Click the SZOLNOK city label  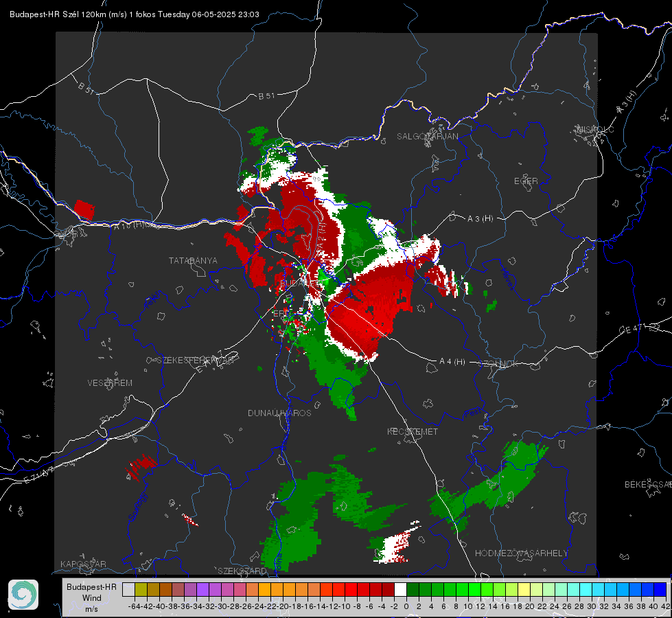click(x=499, y=364)
